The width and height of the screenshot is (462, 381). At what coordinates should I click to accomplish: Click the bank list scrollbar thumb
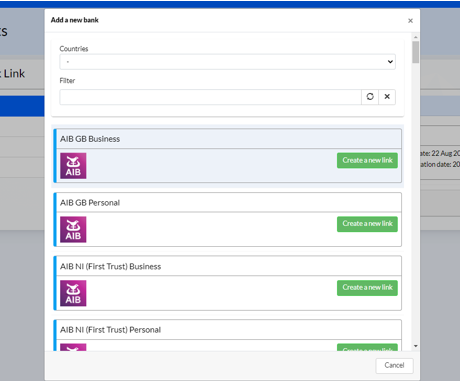[x=416, y=52]
